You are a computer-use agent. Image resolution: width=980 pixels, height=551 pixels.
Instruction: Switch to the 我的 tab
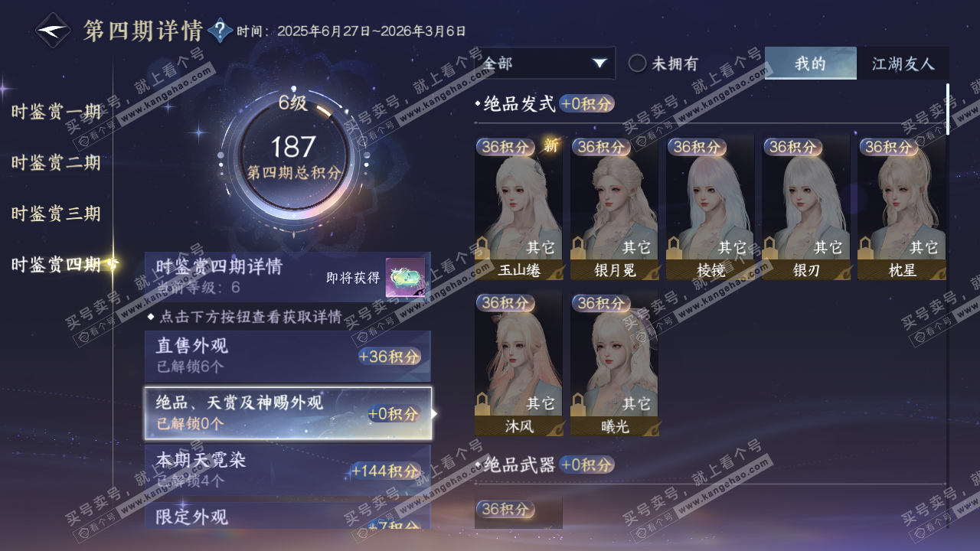[811, 64]
